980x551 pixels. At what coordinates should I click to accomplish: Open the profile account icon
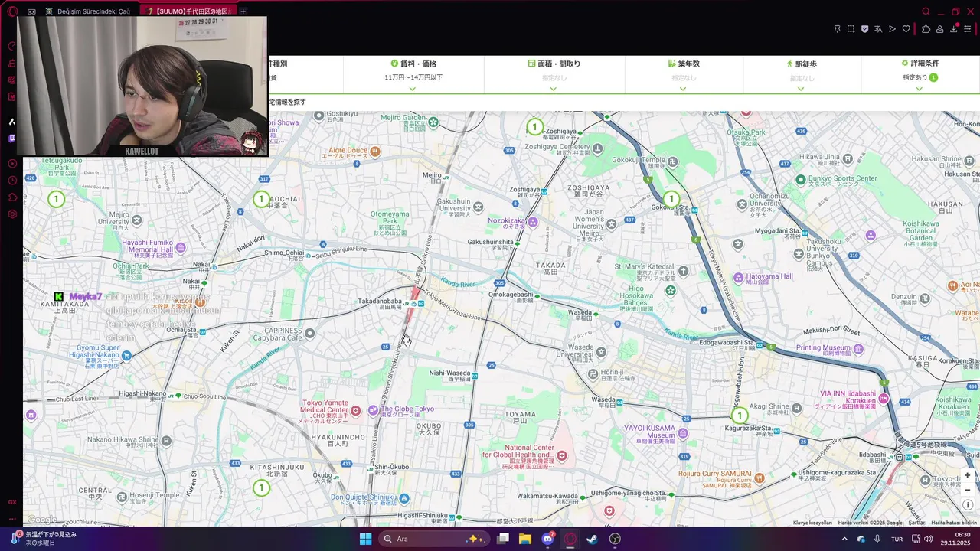point(939,29)
